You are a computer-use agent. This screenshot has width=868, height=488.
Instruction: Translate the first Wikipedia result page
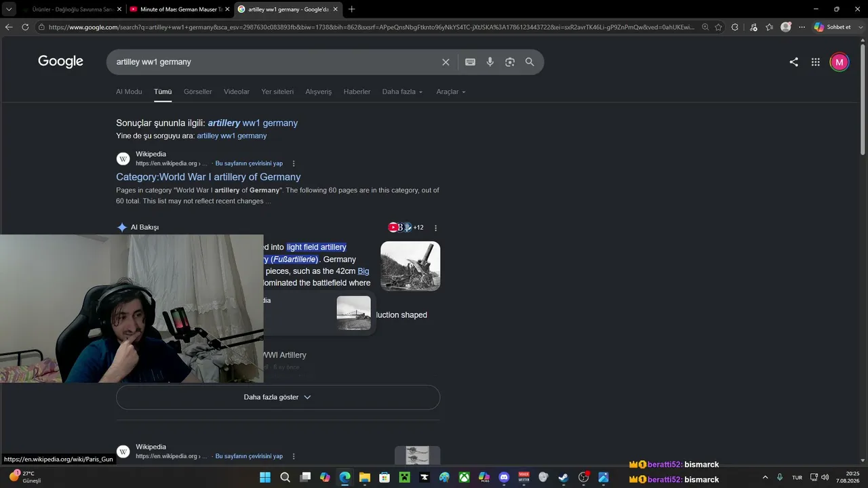click(x=249, y=163)
